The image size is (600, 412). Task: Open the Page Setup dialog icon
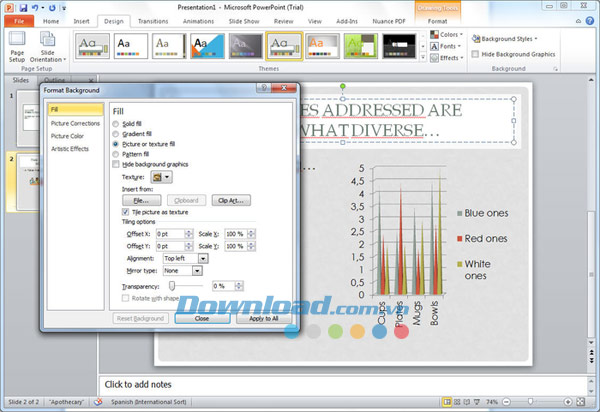click(17, 47)
